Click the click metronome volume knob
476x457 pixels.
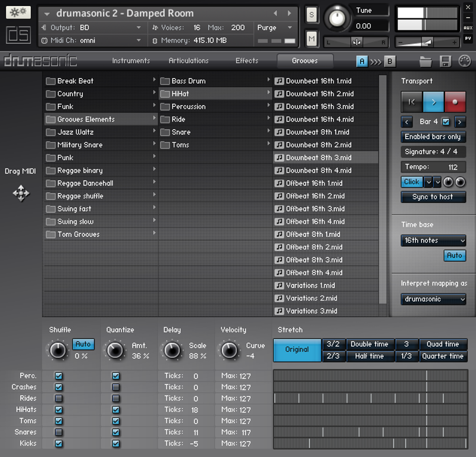[x=448, y=182]
